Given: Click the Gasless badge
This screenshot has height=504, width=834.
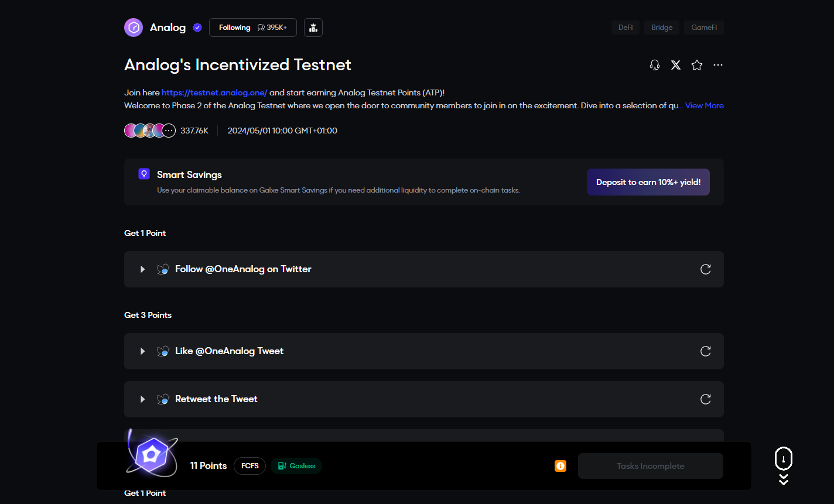Looking at the screenshot, I should [x=296, y=466].
